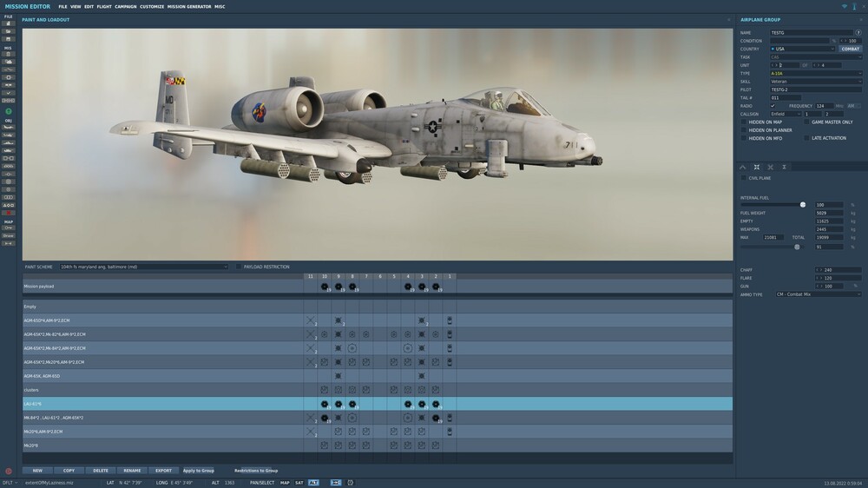Viewport: 868px width, 488px height.
Task: Click the COMBAT button
Action: pyautogui.click(x=851, y=49)
